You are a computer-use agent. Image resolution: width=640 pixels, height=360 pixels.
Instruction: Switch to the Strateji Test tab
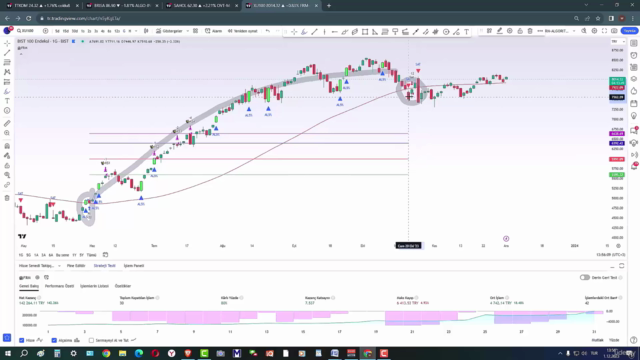[104, 266]
